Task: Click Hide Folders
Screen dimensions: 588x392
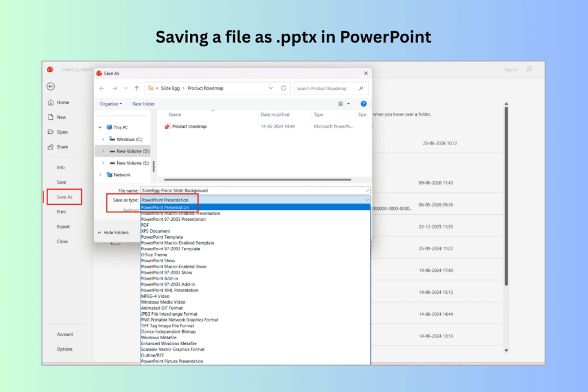Action: coord(113,232)
